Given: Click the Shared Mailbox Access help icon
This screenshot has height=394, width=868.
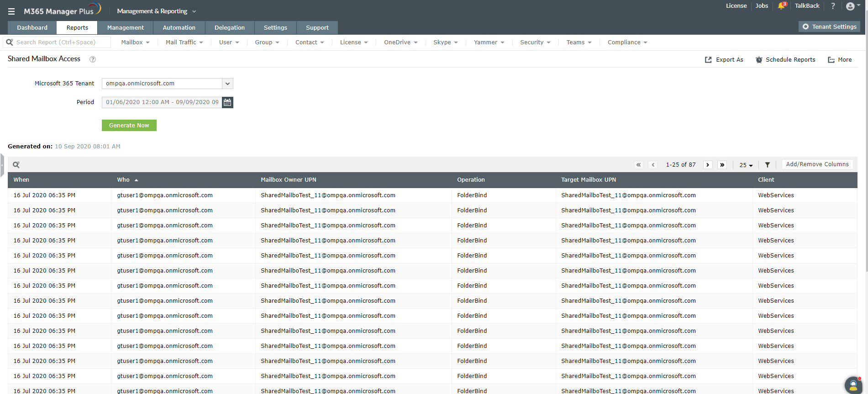Looking at the screenshot, I should [x=93, y=59].
